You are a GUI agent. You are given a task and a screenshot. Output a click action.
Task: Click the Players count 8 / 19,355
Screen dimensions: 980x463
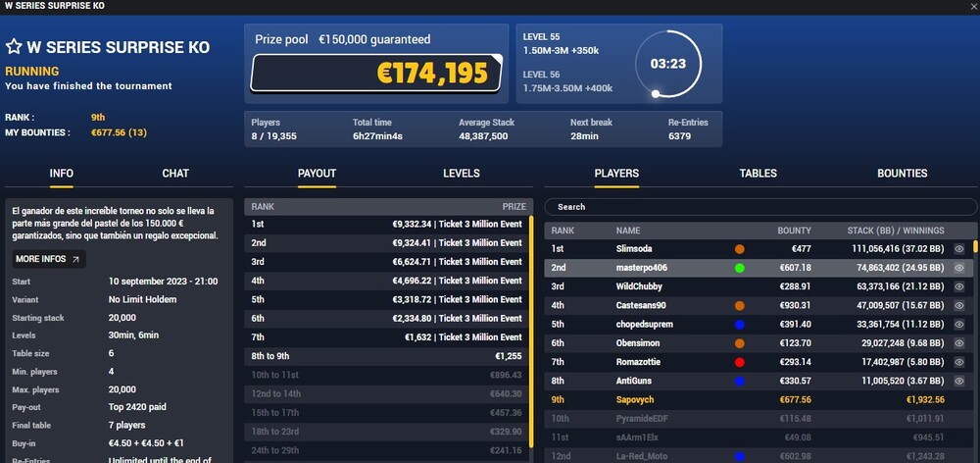[x=273, y=135]
